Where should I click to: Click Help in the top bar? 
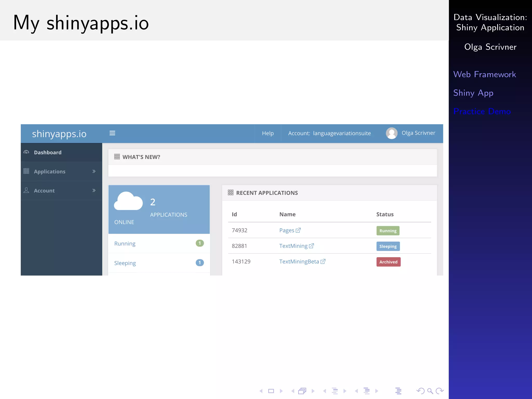(x=268, y=133)
